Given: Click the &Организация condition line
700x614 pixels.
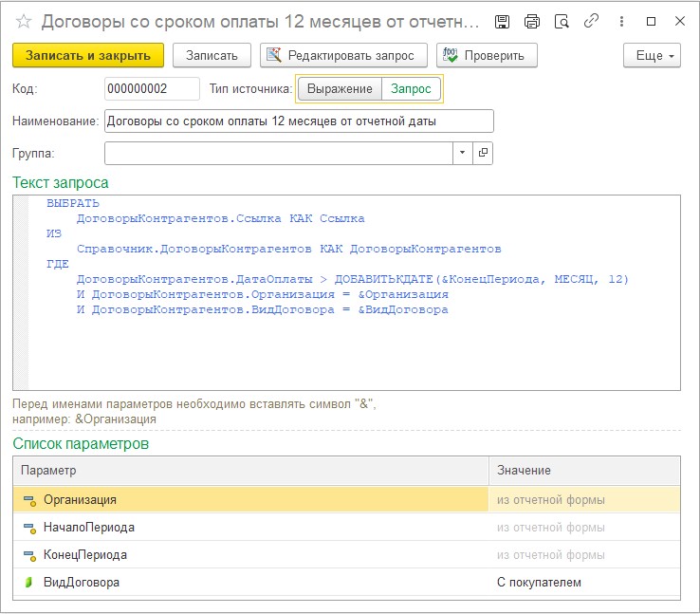Looking at the screenshot, I should 263,294.
